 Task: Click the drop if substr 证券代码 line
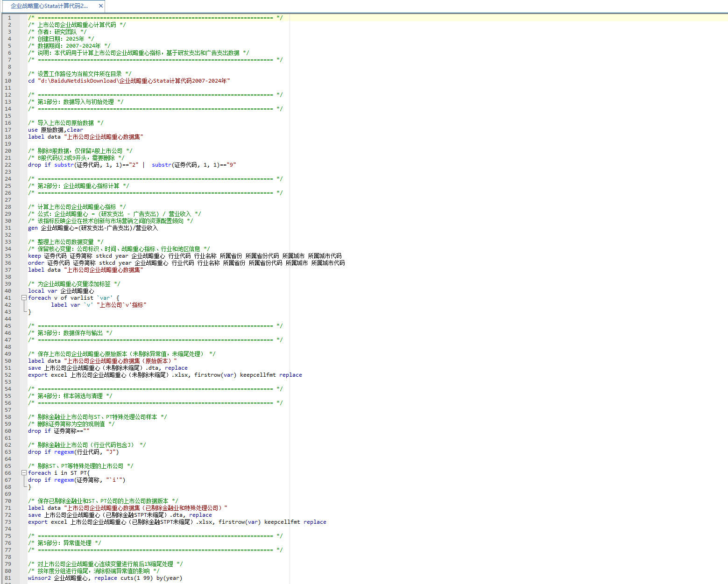(132, 165)
